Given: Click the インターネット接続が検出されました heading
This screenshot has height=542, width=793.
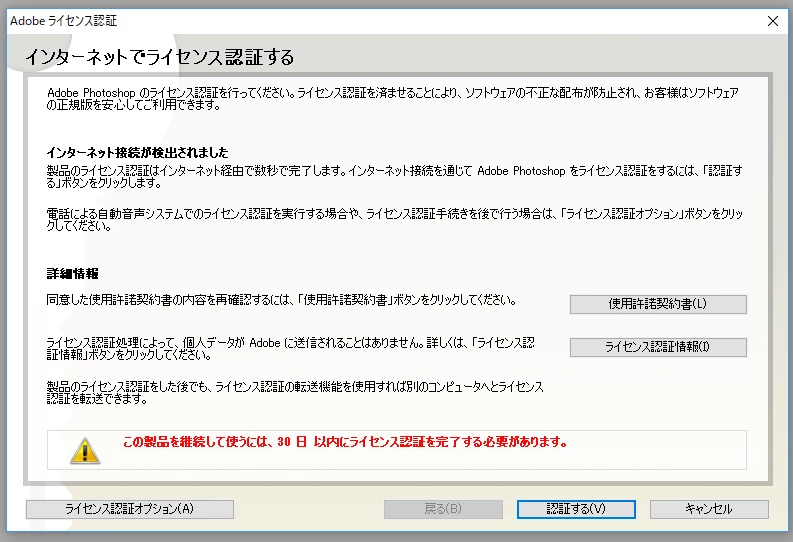Looking at the screenshot, I should tap(138, 153).
